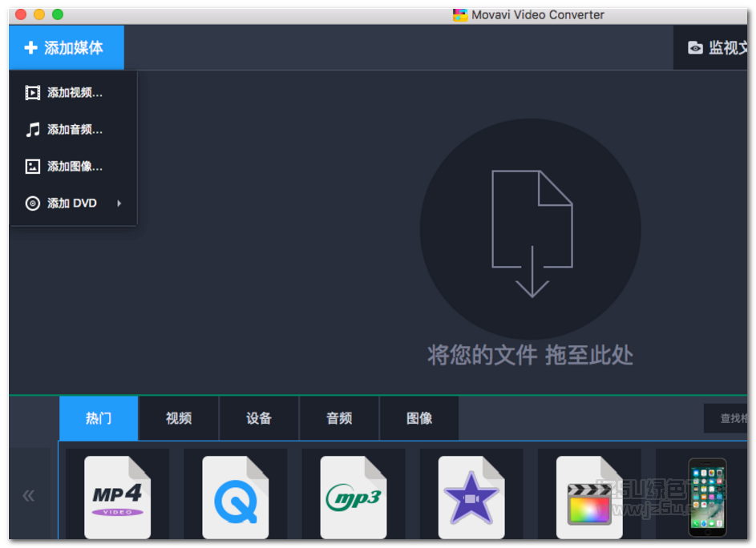Screen dimensions: 756x548
Task: Open the Watch Folder (监视文) button
Action: click(710, 48)
